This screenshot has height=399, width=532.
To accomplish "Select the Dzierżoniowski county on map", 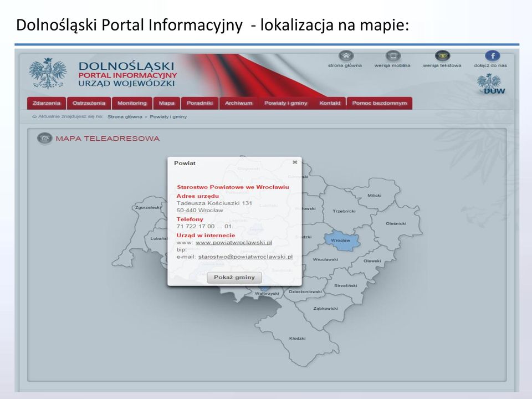I will click(x=305, y=292).
